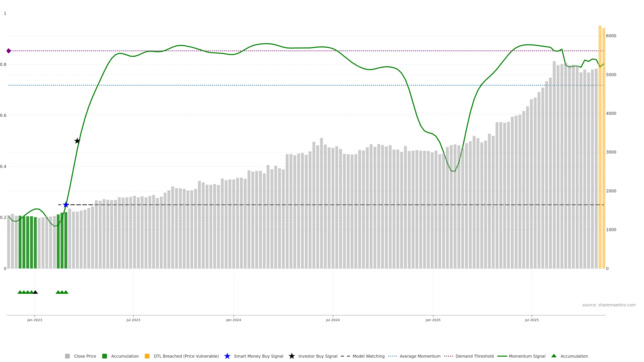Click the Jul 2024 x-axis tick label
Viewport: 644px width, 362px height.
pyautogui.click(x=333, y=320)
